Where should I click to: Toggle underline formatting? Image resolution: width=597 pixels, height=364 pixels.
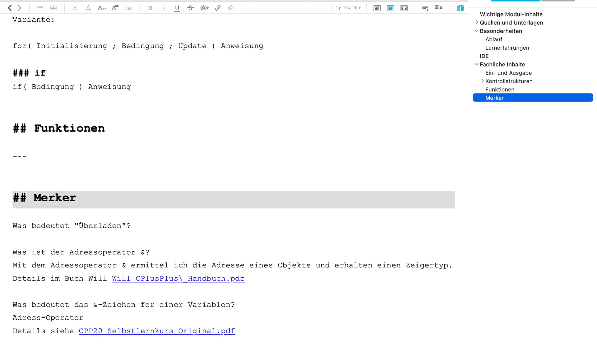coord(177,8)
